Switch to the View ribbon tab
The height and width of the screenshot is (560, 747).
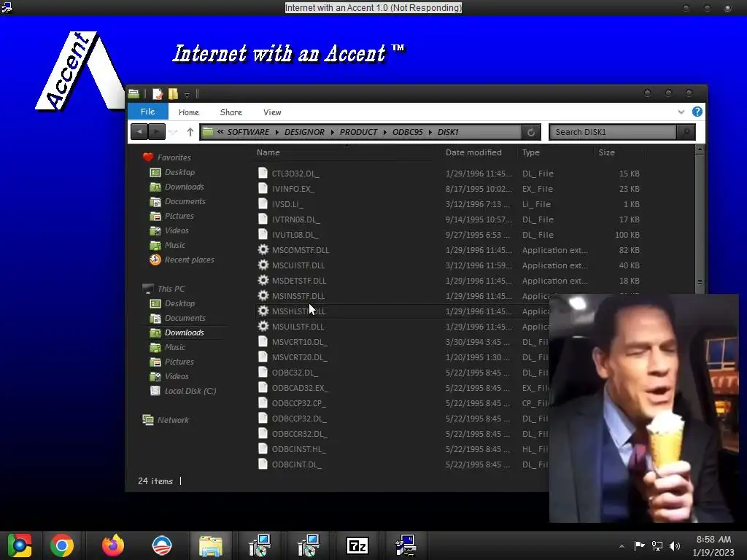point(272,112)
